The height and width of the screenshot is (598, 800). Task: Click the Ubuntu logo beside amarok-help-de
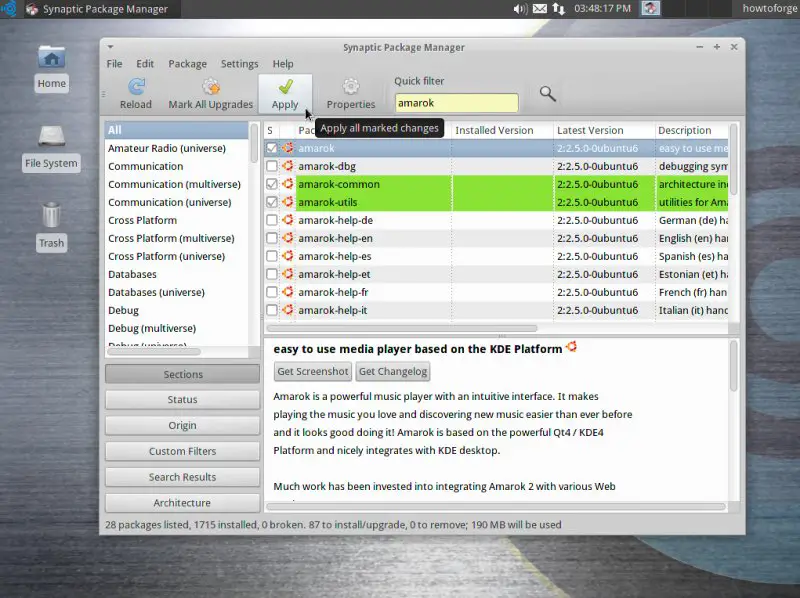point(288,220)
